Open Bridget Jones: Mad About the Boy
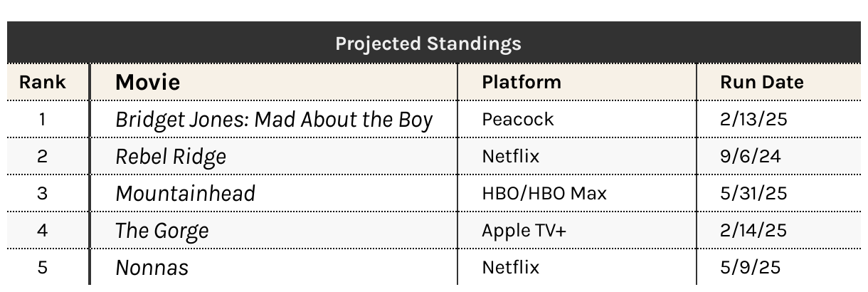Image resolution: width=868 pixels, height=292 pixels. (274, 120)
